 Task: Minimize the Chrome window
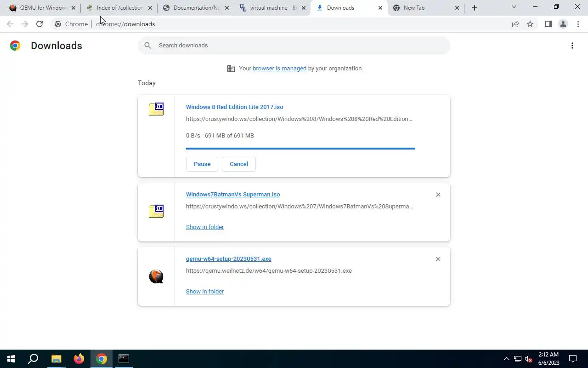tap(535, 7)
